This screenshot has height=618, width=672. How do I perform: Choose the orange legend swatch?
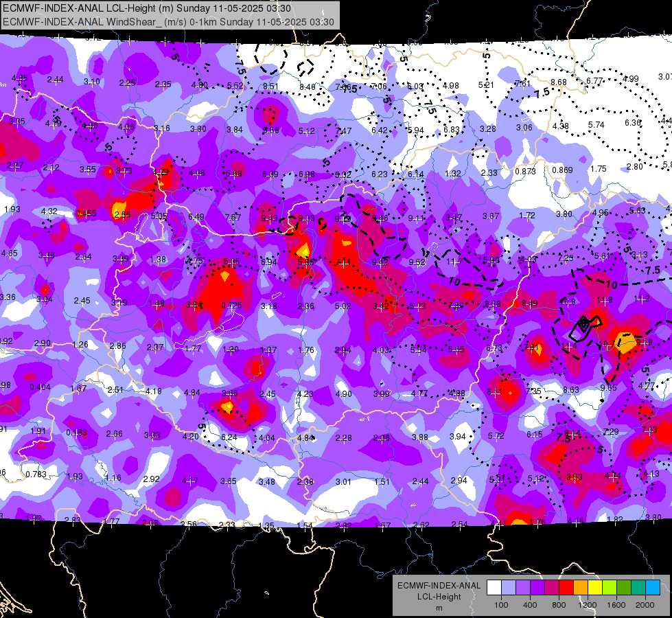pyautogui.click(x=580, y=588)
